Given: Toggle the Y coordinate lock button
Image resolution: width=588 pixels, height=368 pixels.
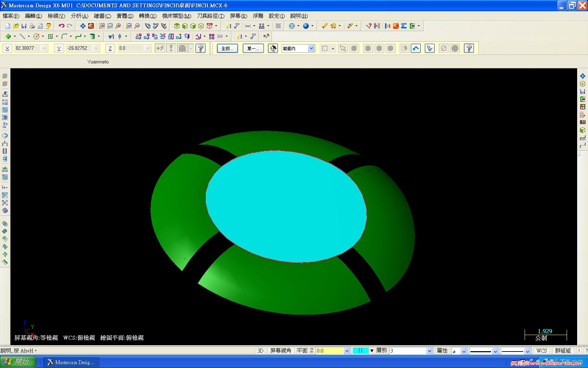Looking at the screenshot, I should [x=59, y=48].
